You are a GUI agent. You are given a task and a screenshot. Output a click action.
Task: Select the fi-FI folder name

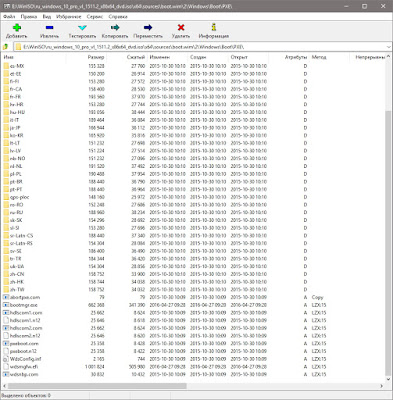(14, 81)
